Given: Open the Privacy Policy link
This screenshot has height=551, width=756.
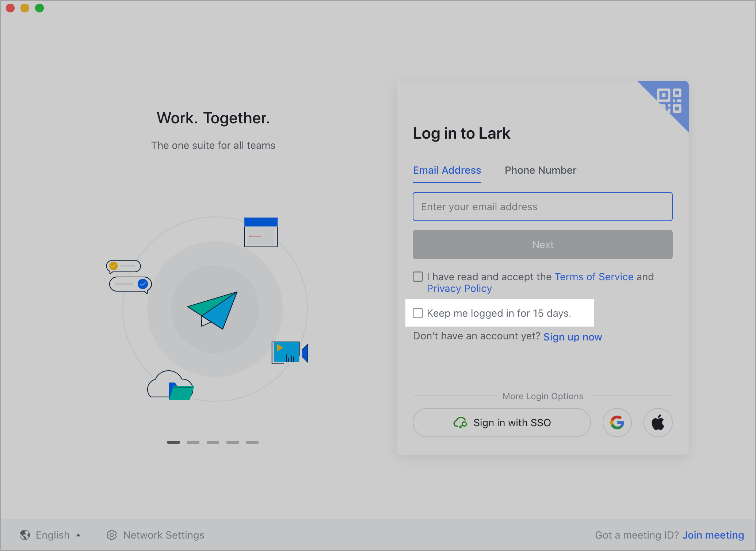Looking at the screenshot, I should (x=459, y=288).
